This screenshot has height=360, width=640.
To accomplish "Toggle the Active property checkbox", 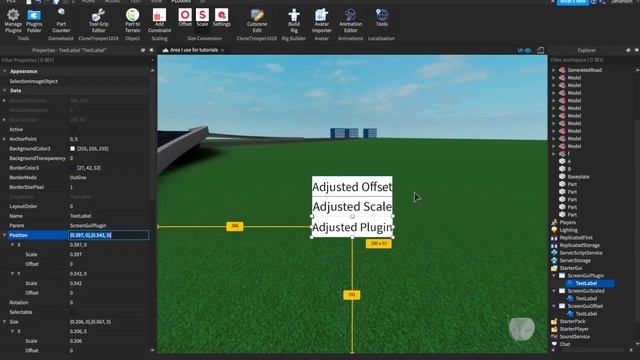I will (73, 129).
